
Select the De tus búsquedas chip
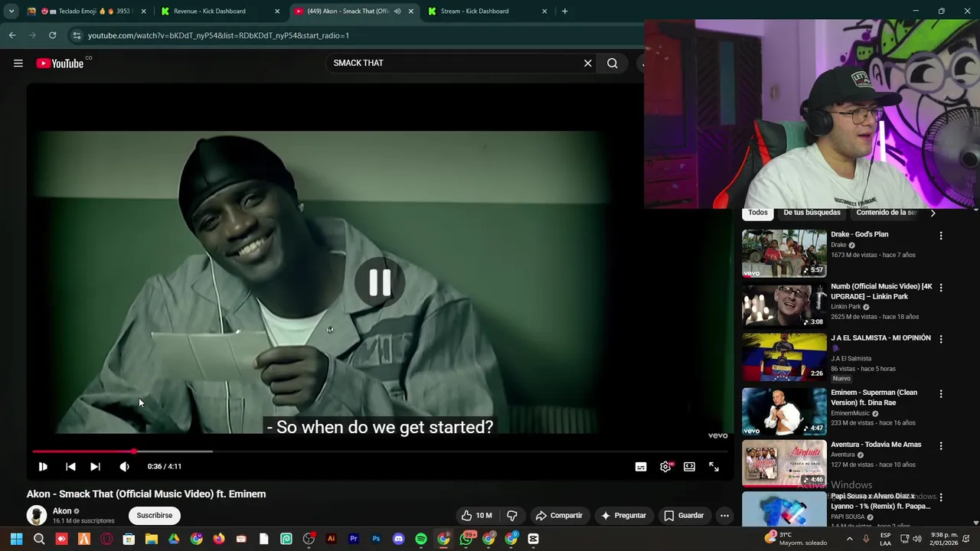tap(812, 213)
